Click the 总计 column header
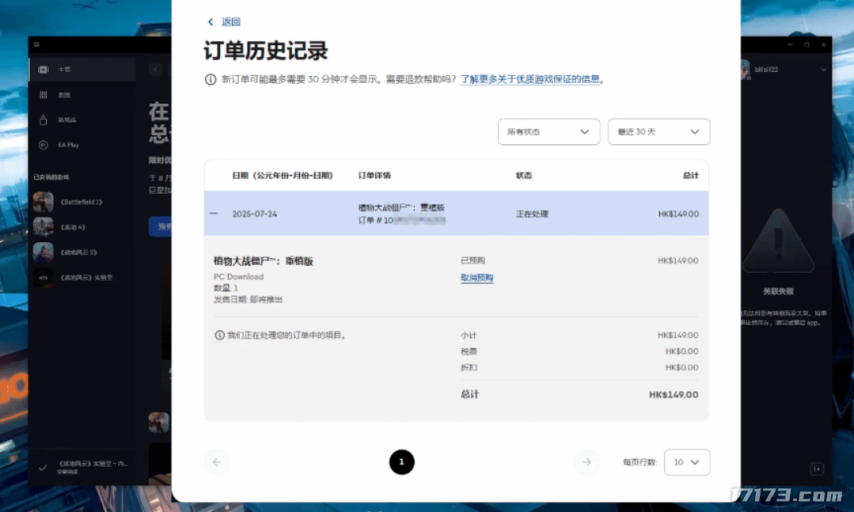The height and width of the screenshot is (512, 854). click(691, 175)
